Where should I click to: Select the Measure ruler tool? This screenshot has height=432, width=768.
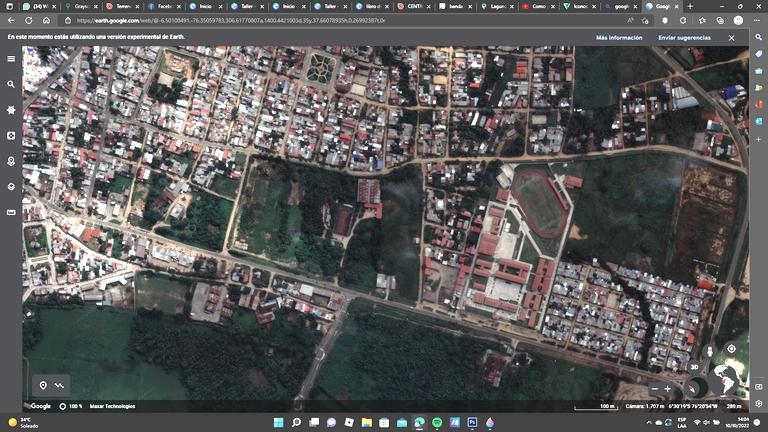point(11,212)
